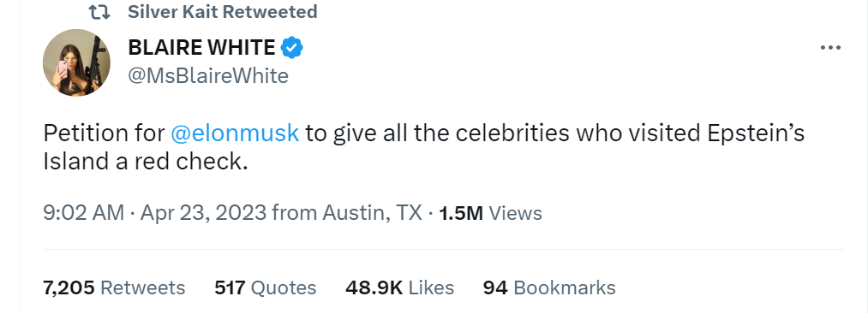
Task: Click the 'Island a red check.' text line
Action: point(145,161)
